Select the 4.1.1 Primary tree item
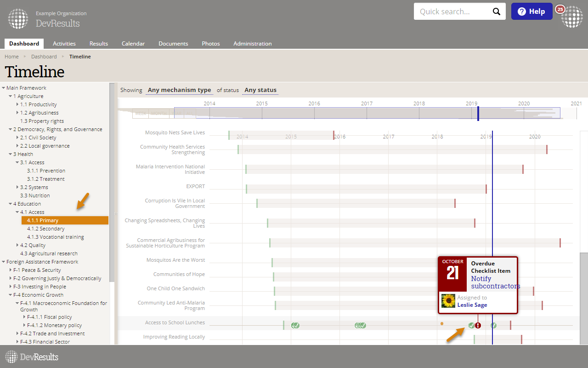 (x=65, y=220)
